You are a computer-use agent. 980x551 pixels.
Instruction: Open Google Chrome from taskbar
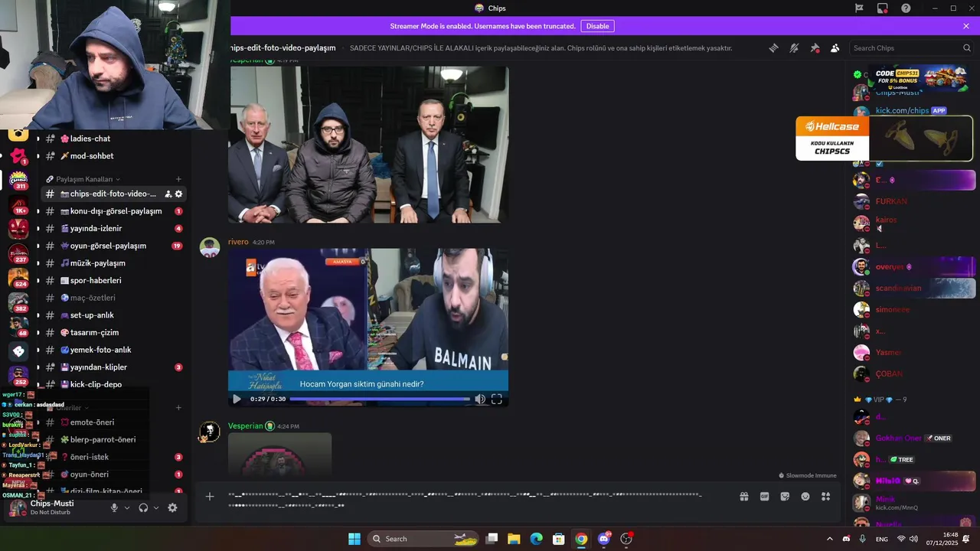click(x=581, y=539)
